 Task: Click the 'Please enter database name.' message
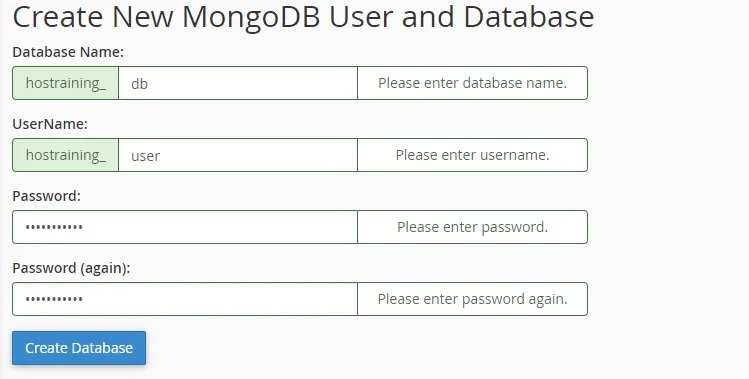tap(472, 83)
